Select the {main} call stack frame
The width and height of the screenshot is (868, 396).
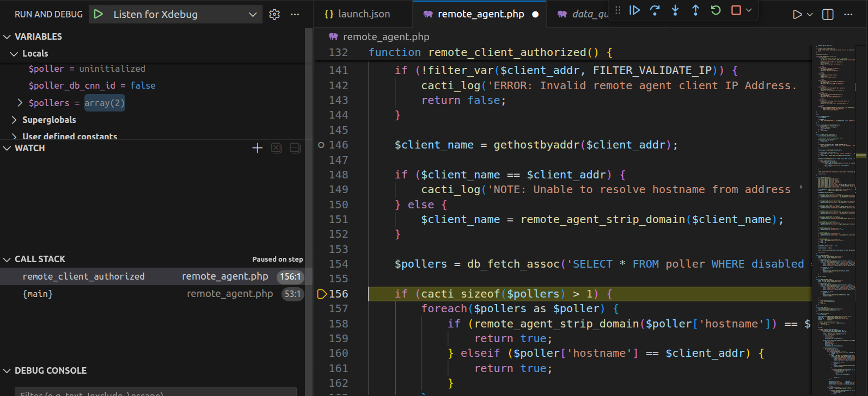38,294
